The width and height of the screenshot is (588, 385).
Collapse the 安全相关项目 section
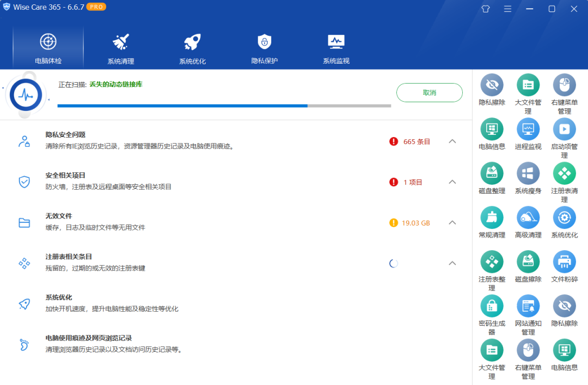(x=452, y=182)
